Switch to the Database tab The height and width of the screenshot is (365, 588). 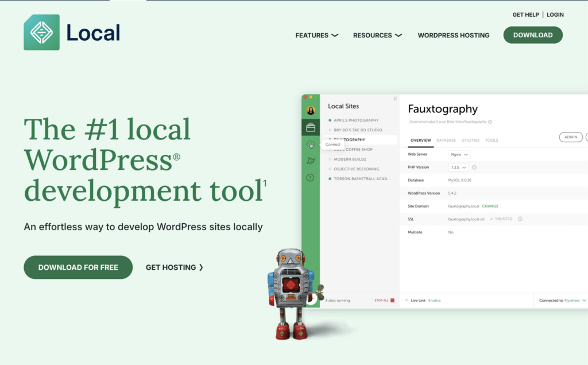pyautogui.click(x=446, y=140)
